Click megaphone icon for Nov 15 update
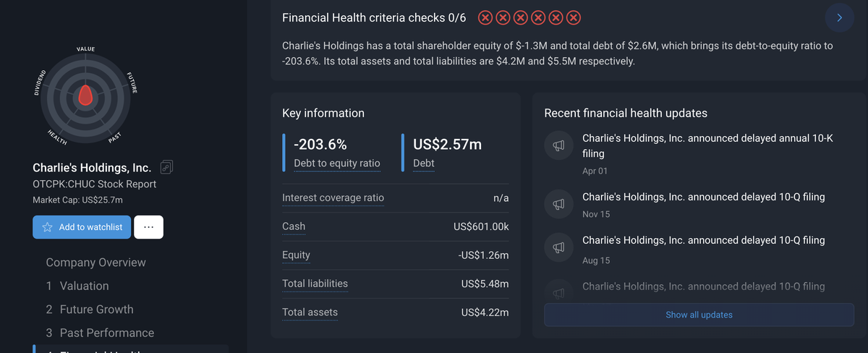 pos(558,204)
